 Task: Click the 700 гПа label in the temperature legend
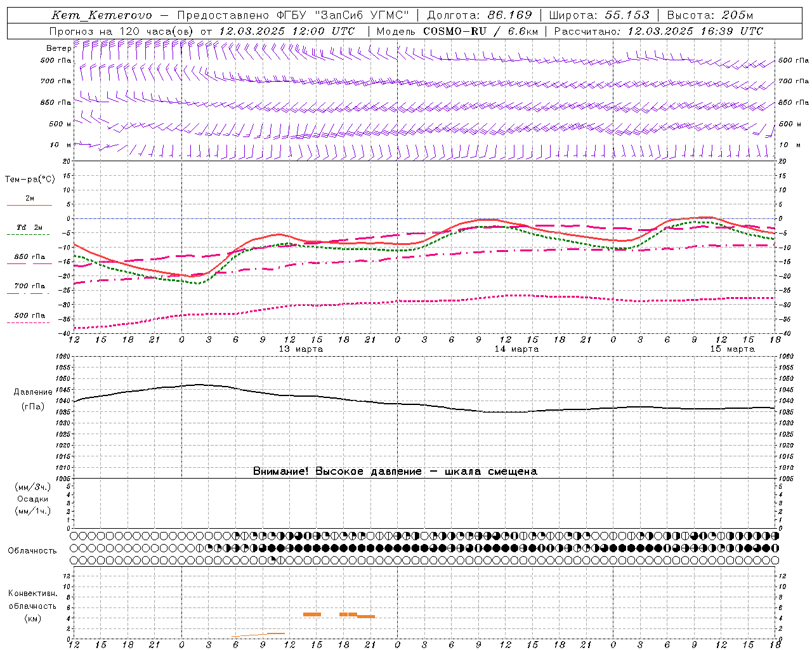point(30,286)
